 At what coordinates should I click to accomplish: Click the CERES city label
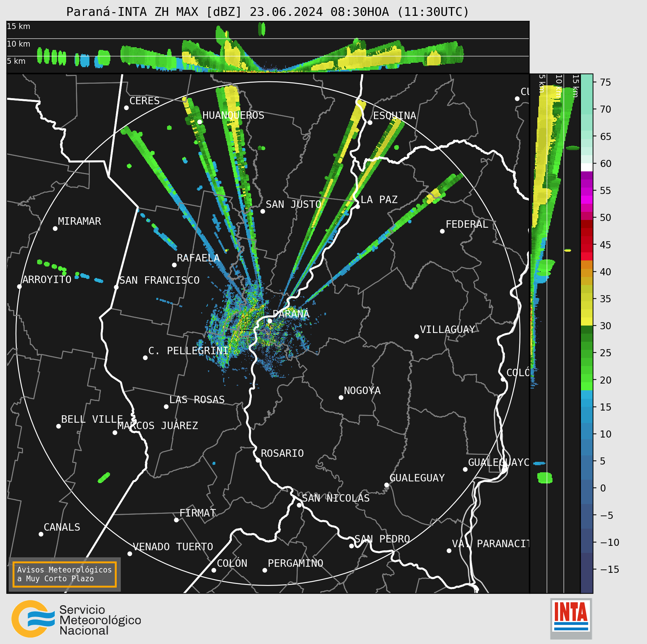click(x=144, y=101)
